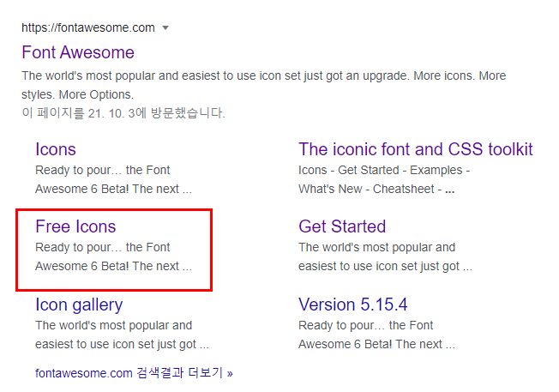Open the Version 5.15.4 sitelink

(x=353, y=305)
